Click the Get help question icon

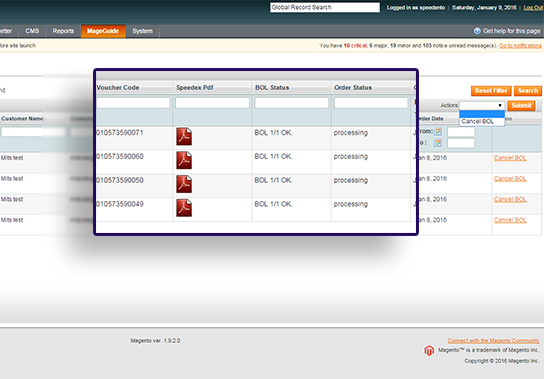tap(477, 31)
